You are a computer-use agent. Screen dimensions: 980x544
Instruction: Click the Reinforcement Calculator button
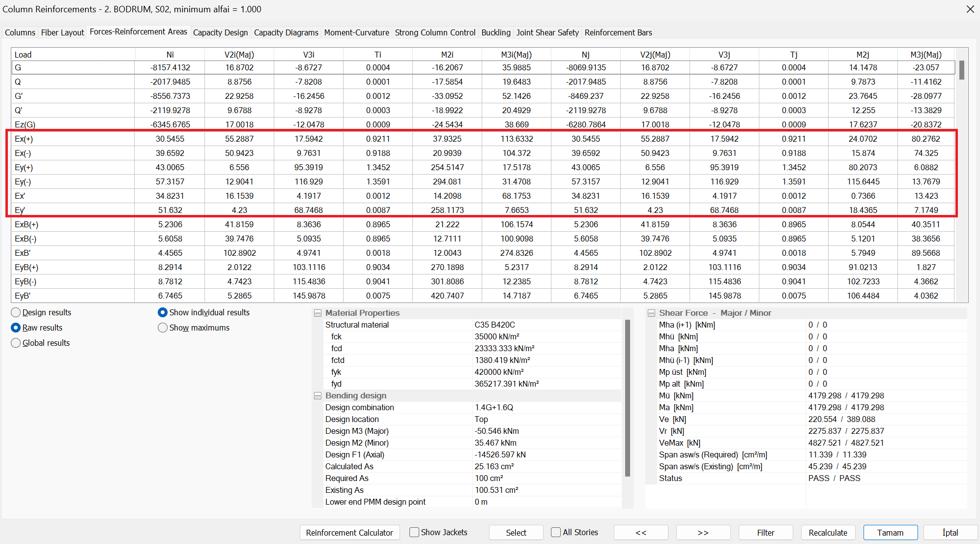coord(349,533)
